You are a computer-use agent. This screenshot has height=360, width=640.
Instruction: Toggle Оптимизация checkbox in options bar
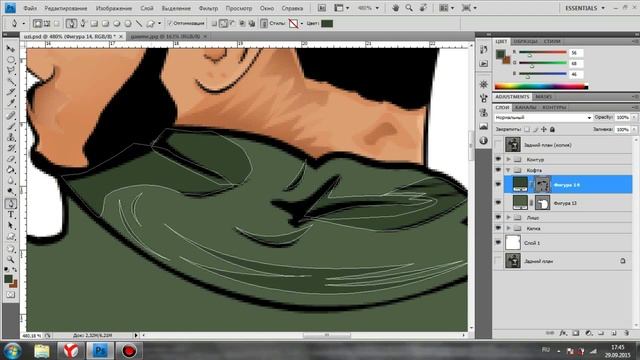coord(170,24)
